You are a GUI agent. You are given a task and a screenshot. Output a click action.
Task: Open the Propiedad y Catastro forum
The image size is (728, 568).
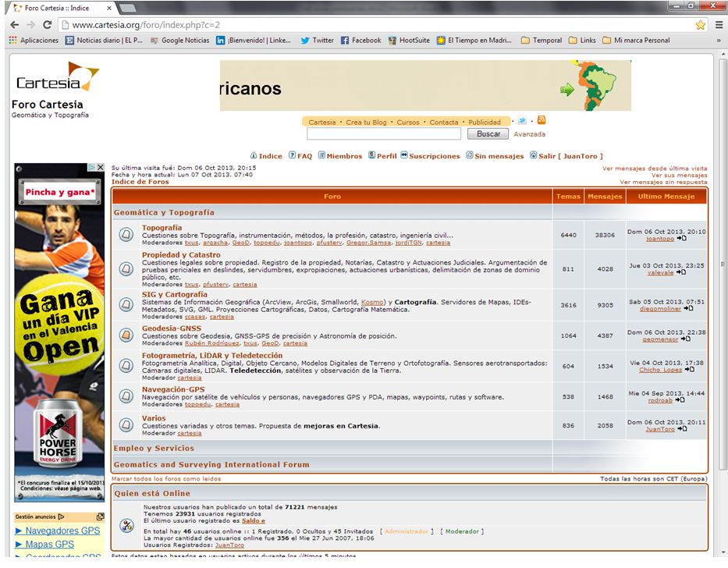181,255
